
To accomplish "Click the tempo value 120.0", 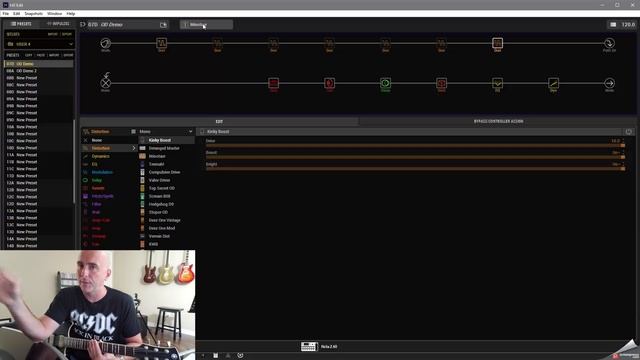I will point(628,24).
